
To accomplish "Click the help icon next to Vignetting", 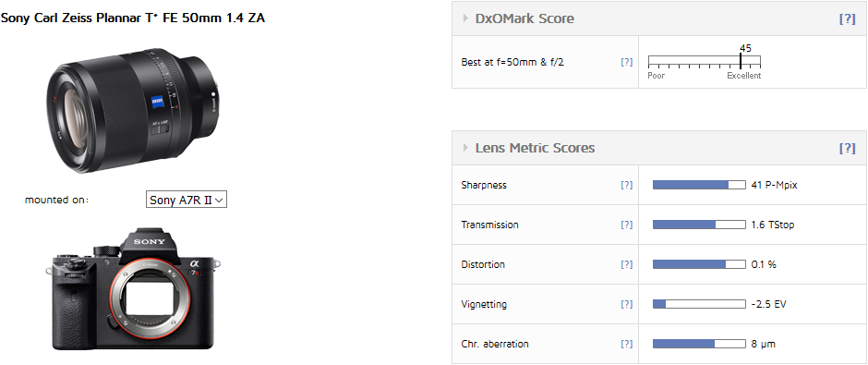I will click(626, 304).
